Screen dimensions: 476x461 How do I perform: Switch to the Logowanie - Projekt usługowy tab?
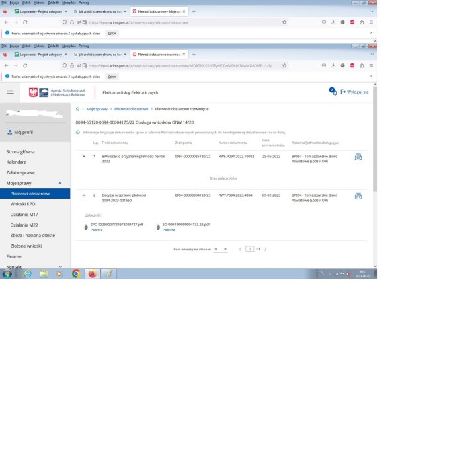40,54
